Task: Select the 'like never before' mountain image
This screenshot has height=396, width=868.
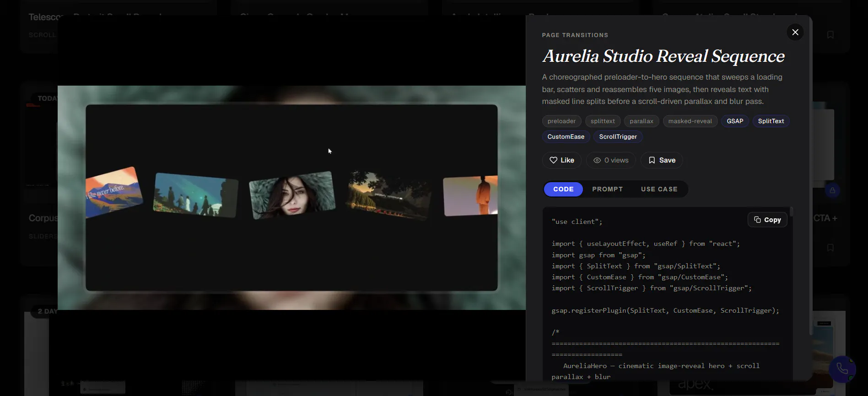Action: pyautogui.click(x=114, y=192)
